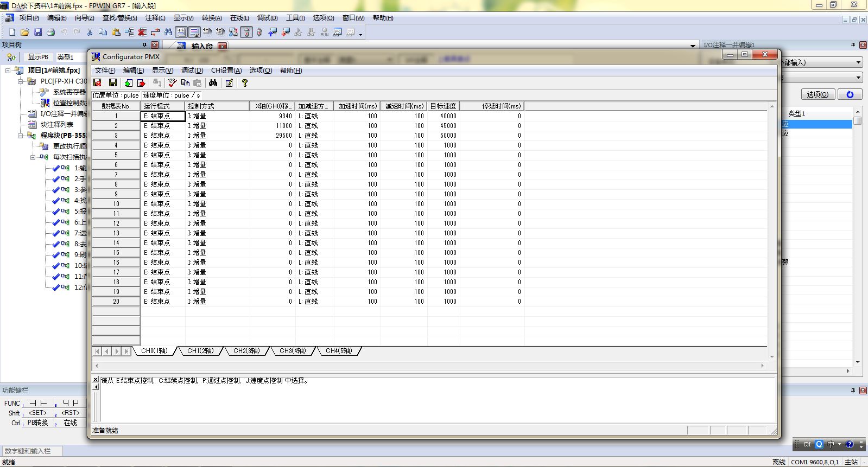Open binoculars find tool in FPWIN GR7 toolbar

168,32
